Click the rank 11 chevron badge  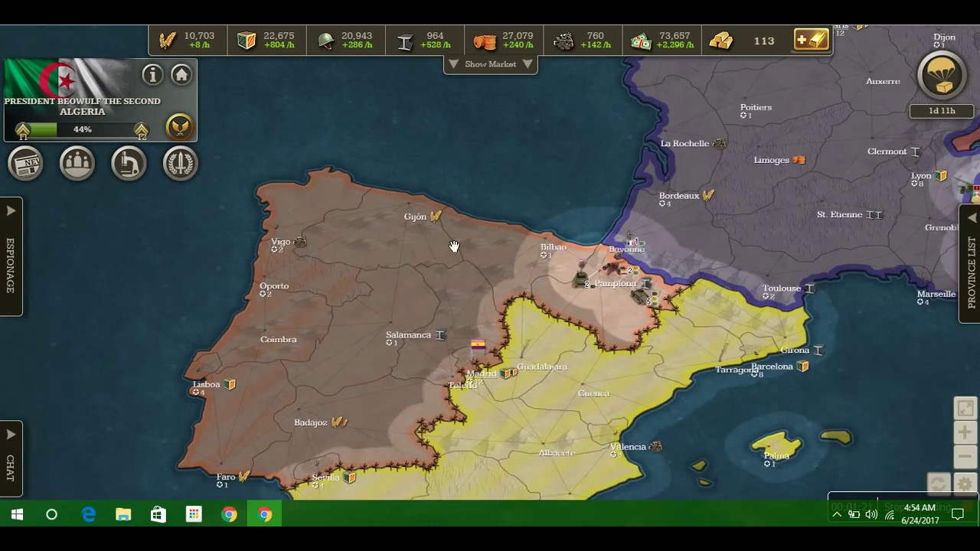23,131
